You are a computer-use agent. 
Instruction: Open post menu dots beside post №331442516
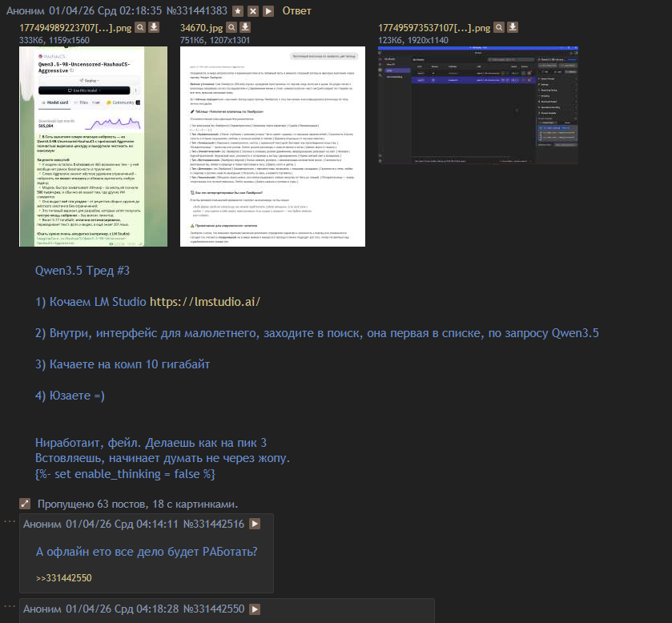(10, 521)
